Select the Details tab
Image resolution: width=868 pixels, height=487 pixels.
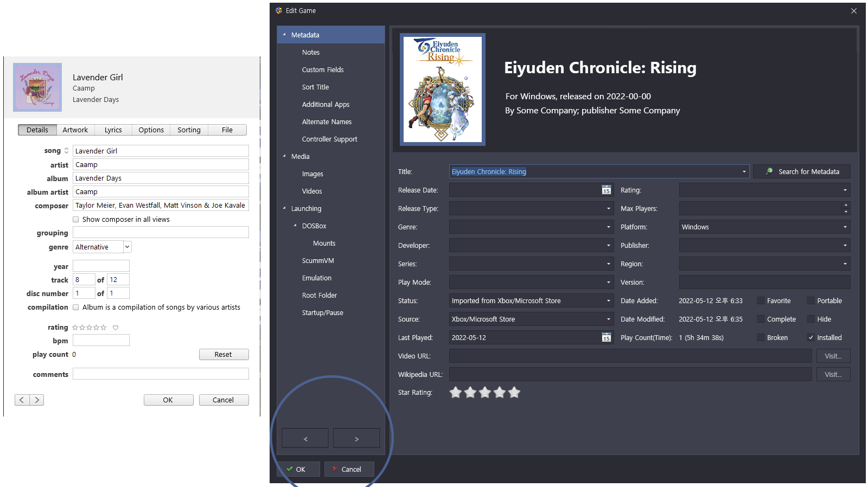point(37,130)
